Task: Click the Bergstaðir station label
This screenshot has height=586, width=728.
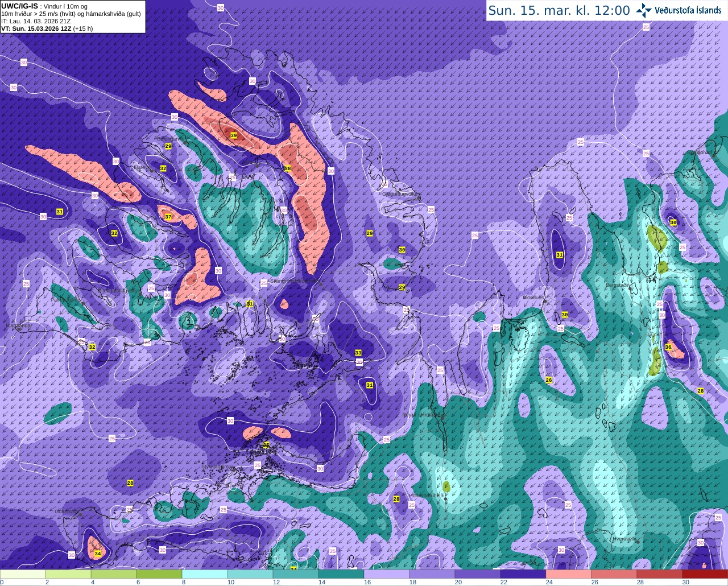Action: coord(618,285)
